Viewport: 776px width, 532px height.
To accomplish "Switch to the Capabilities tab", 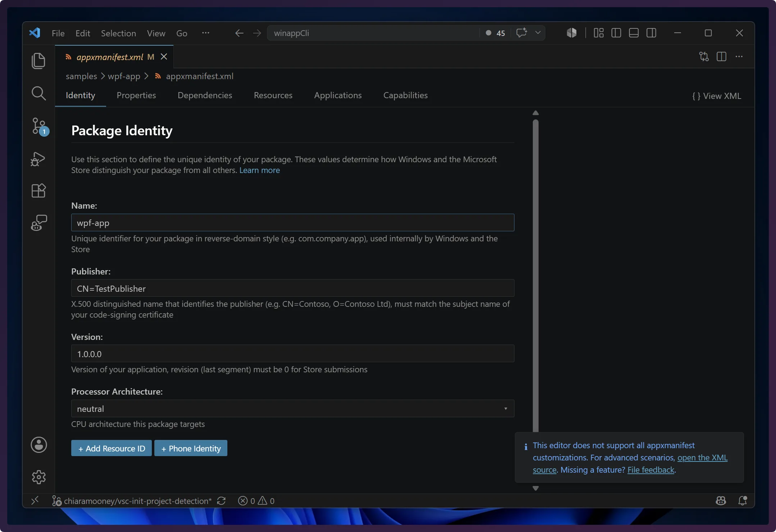I will 405,95.
